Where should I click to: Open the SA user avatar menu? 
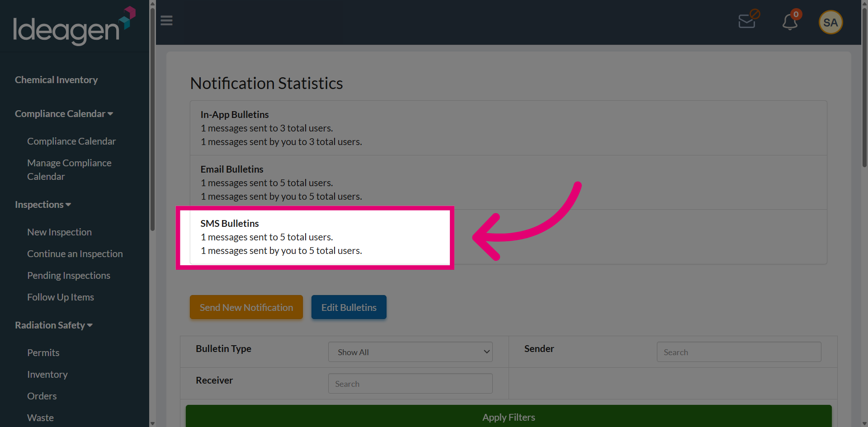[830, 22]
